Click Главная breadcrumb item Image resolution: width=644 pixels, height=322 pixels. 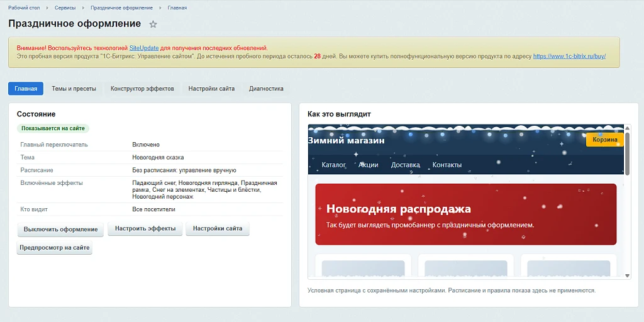pos(177,8)
